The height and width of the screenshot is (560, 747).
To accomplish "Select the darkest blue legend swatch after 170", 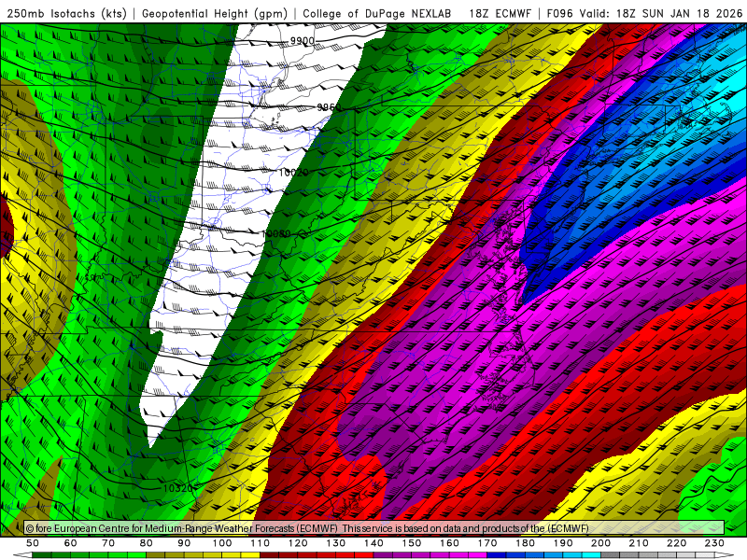I will click(x=497, y=555).
